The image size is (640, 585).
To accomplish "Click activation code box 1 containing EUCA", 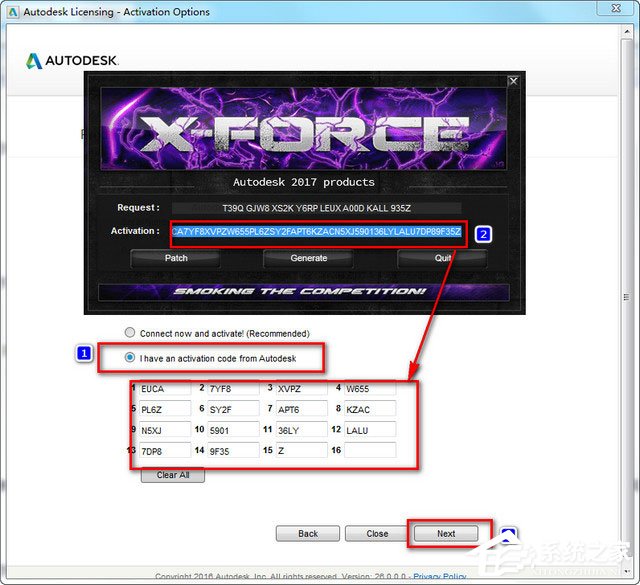I will pyautogui.click(x=165, y=389).
